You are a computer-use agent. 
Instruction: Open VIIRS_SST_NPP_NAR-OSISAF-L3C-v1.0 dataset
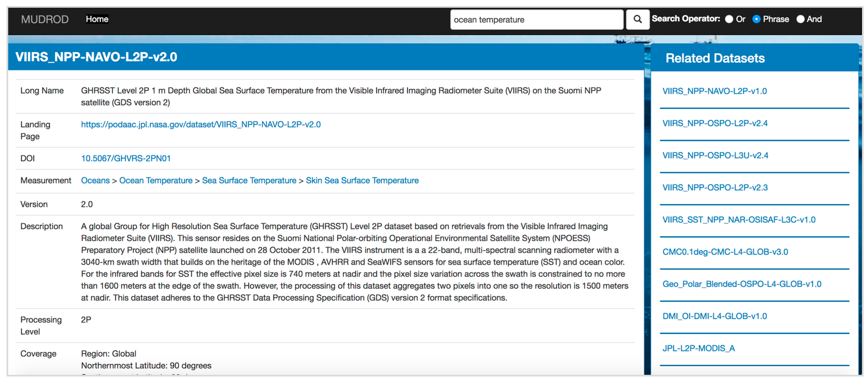click(x=738, y=220)
